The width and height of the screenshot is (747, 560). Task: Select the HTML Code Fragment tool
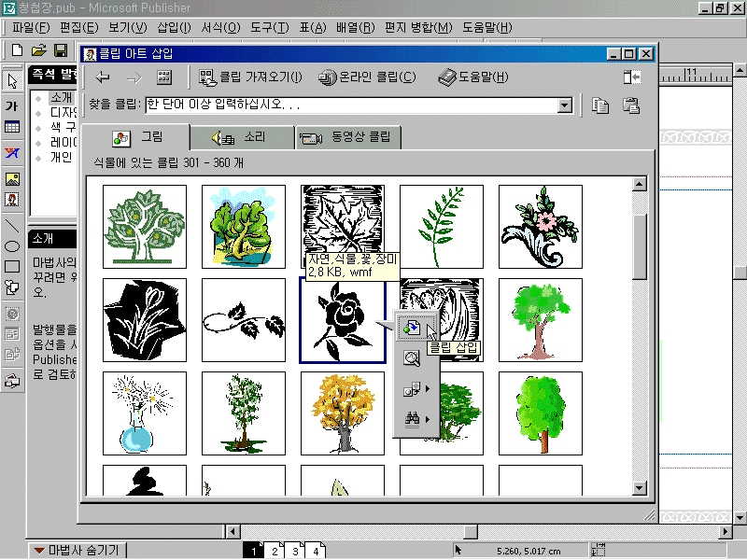12,355
